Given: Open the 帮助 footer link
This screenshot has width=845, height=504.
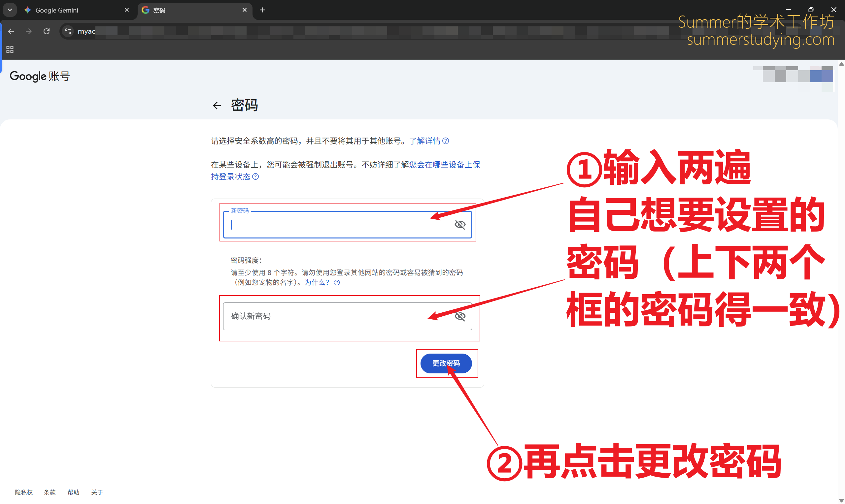Looking at the screenshot, I should pos(73,492).
